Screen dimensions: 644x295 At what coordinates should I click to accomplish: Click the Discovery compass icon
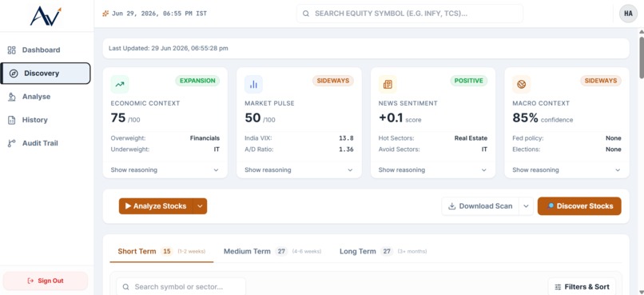click(14, 74)
